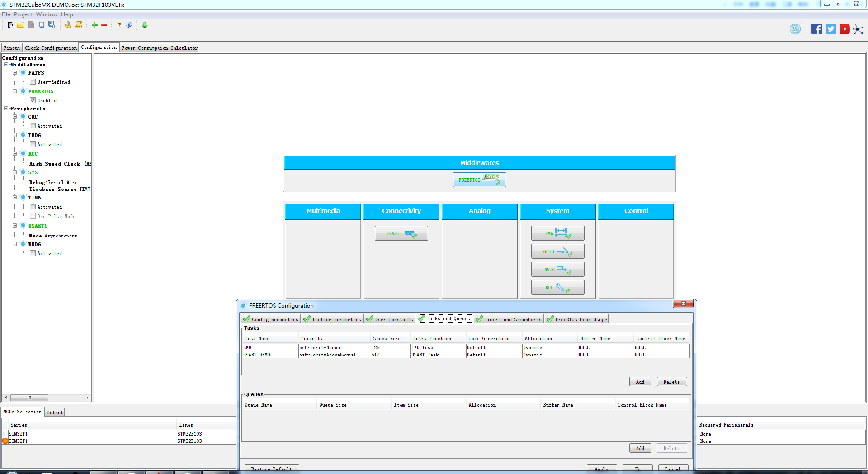868x474 pixels.
Task: Collapse the TIM6 tree node
Action: 15,197
